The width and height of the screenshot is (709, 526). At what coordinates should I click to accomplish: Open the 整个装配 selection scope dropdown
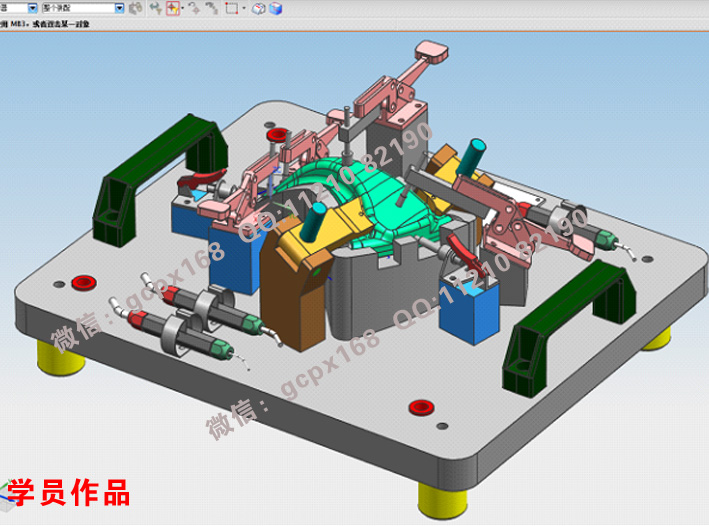pyautogui.click(x=120, y=8)
